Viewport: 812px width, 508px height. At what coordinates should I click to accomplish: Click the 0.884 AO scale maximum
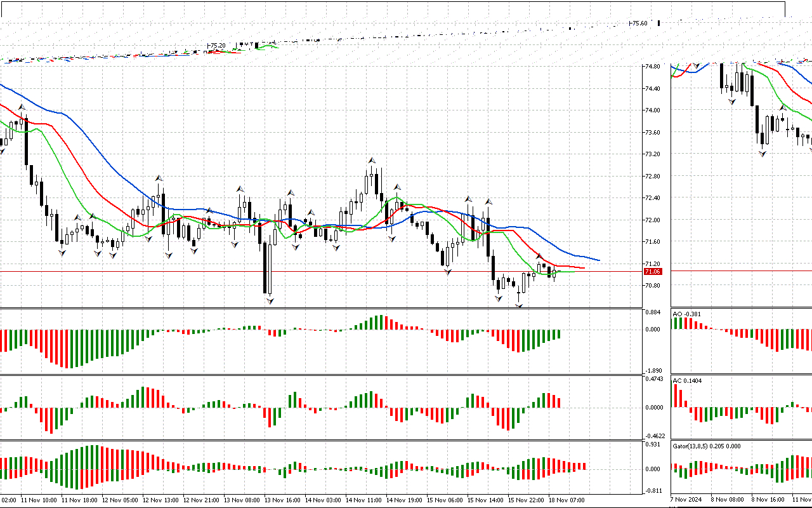click(652, 312)
